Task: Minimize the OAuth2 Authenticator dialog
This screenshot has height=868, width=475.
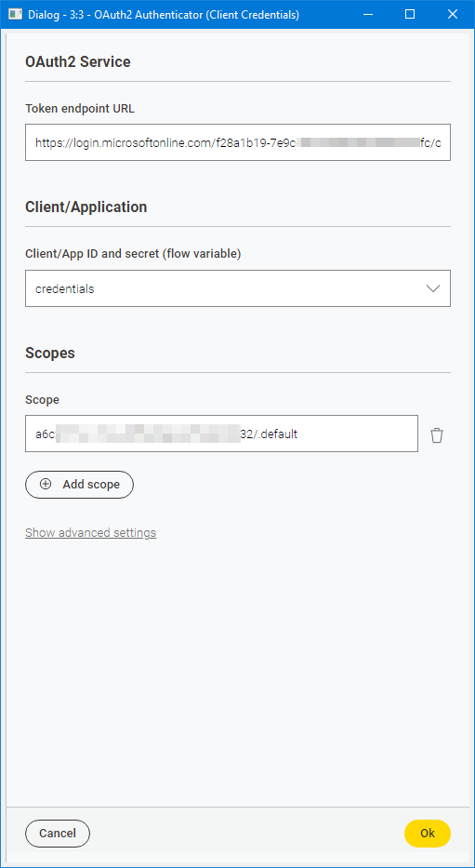Action: coord(368,14)
